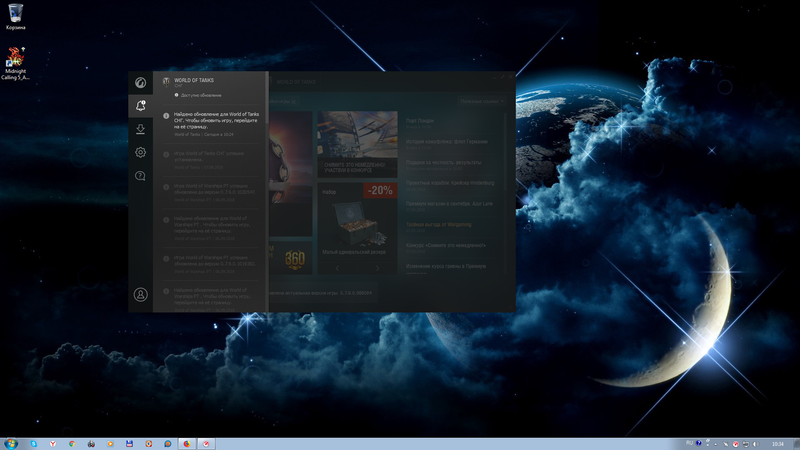Open 'Тройная выгода от Wargaming' news link
The height and width of the screenshot is (450, 800).
pyautogui.click(x=439, y=224)
